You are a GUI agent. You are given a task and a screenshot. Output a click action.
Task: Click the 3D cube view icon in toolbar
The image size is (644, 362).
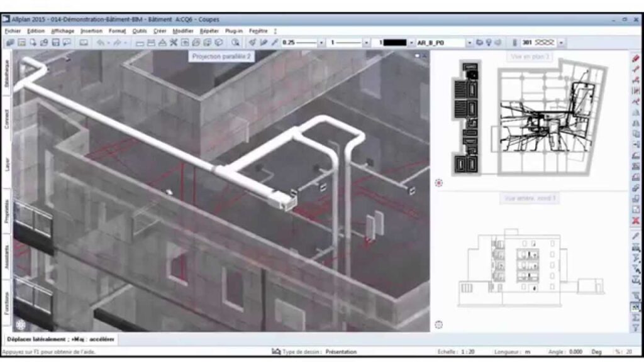click(x=218, y=43)
